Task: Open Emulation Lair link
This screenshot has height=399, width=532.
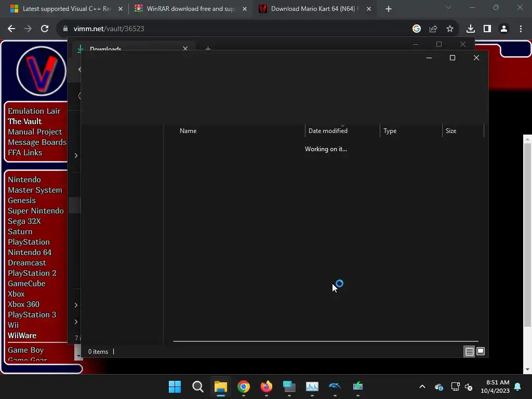Action: click(x=34, y=111)
